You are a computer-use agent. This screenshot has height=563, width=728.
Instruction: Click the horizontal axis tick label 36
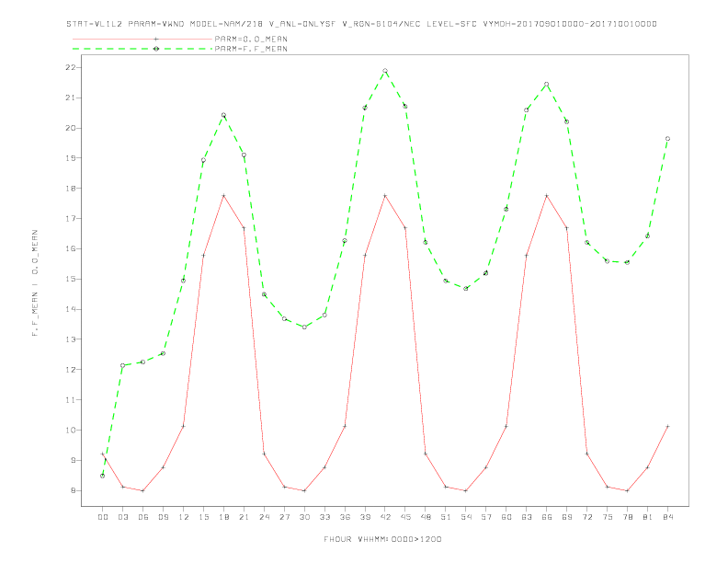345,517
